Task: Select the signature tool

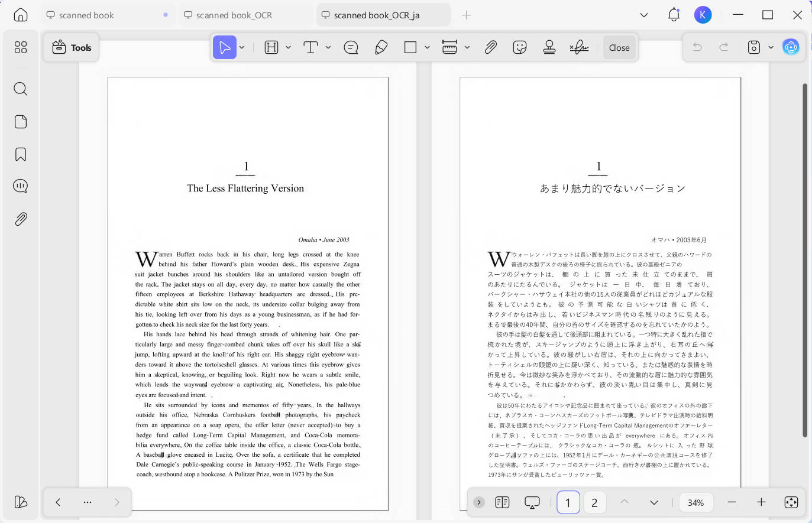Action: click(579, 48)
